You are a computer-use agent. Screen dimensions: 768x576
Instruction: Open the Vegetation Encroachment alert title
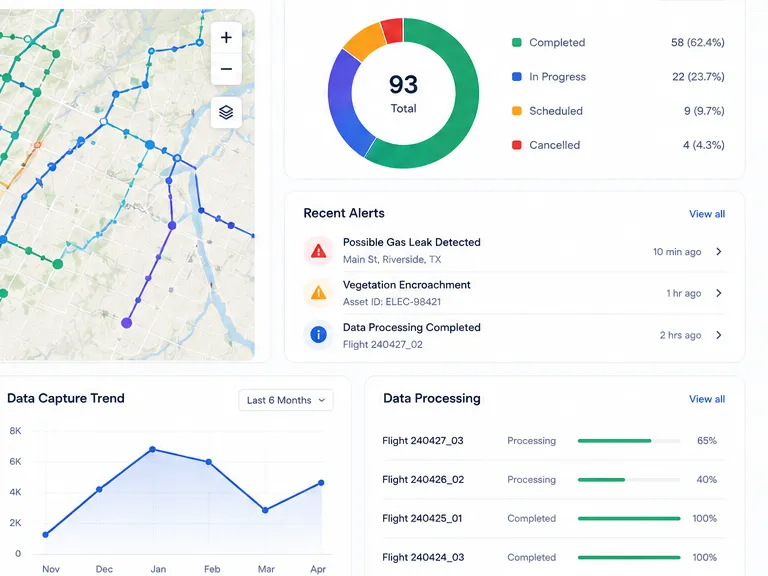click(x=407, y=285)
